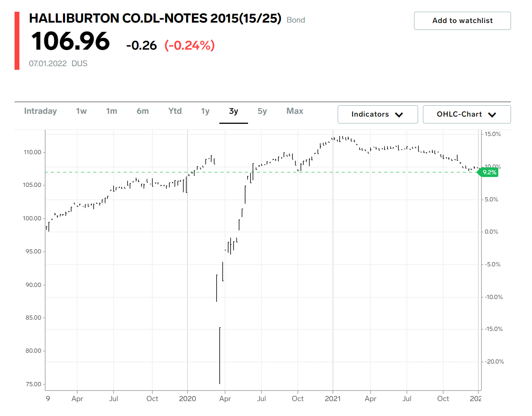This screenshot has width=532, height=416.
Task: Open the Indicators dropdown
Action: click(378, 114)
